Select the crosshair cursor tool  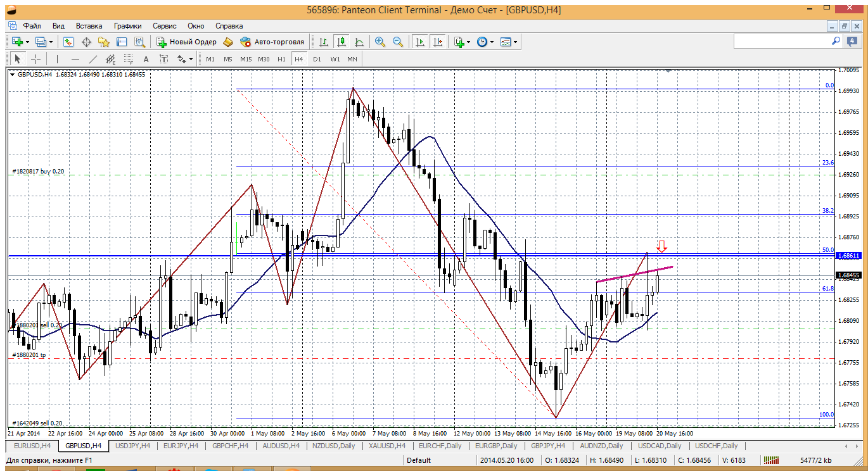click(36, 59)
